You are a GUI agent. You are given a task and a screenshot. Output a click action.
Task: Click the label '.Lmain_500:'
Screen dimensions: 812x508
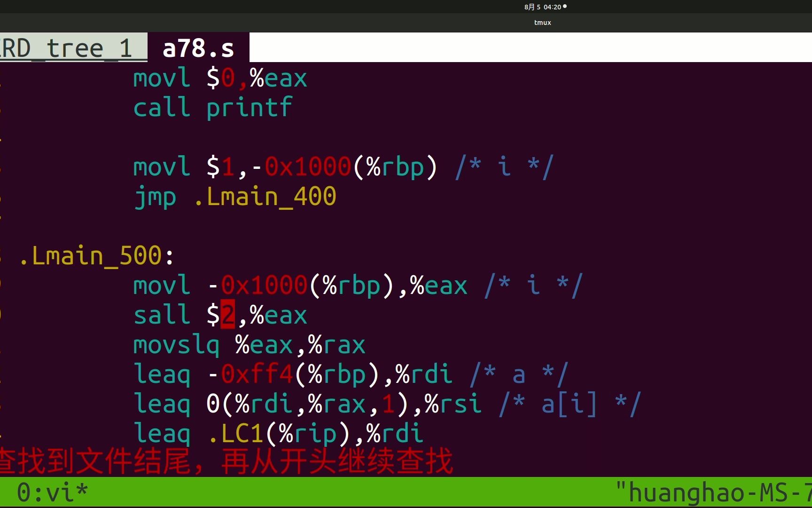(x=96, y=256)
